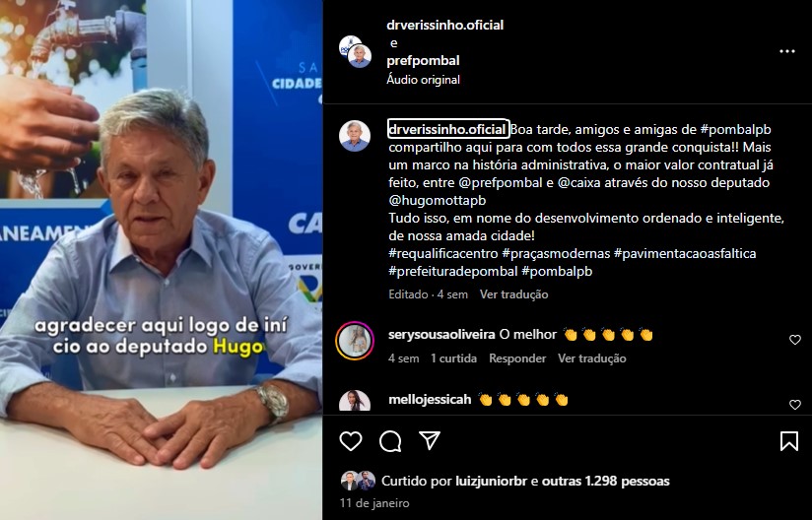This screenshot has width=812, height=520.
Task: Open the three-dot more options menu
Action: coord(787,51)
